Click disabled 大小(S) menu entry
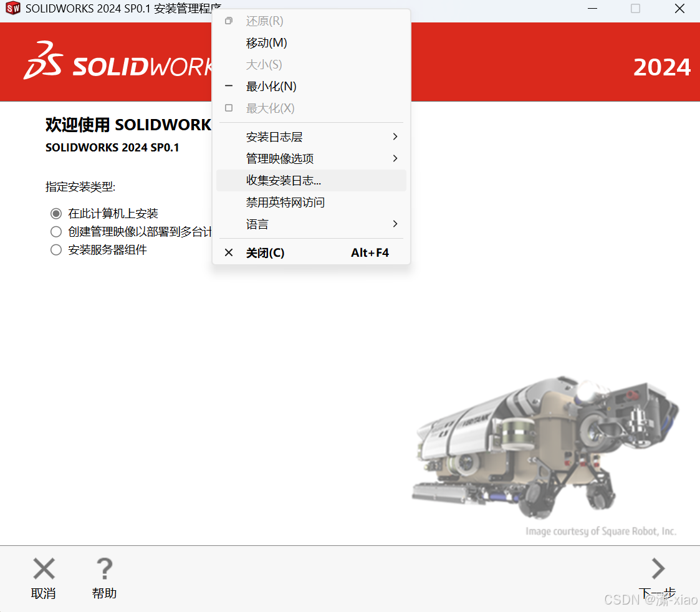The width and height of the screenshot is (700, 612). pyautogui.click(x=311, y=65)
